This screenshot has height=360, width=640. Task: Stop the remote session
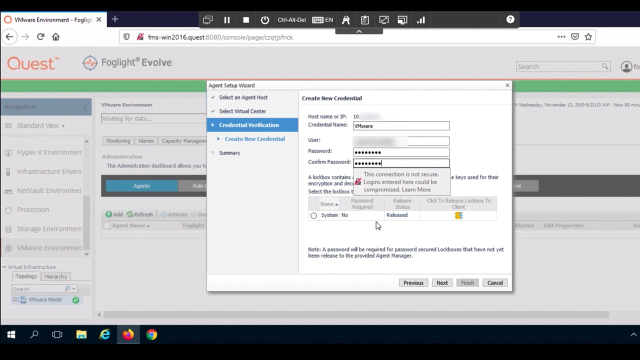246,20
